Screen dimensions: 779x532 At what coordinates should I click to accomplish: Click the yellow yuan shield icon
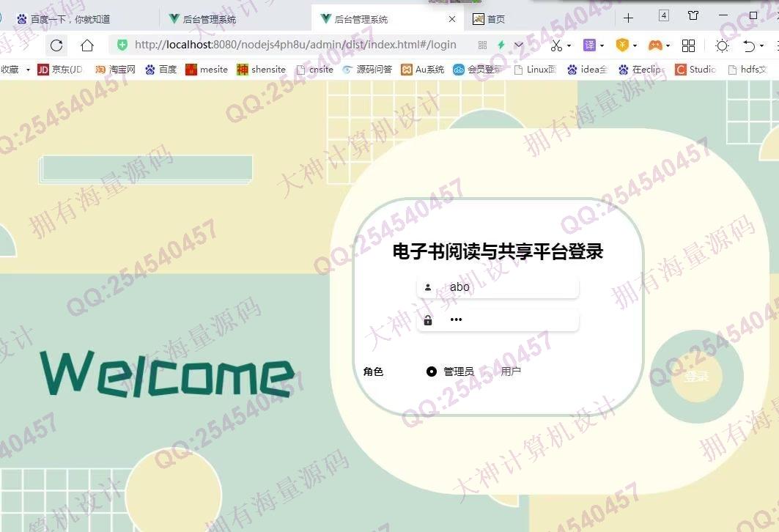[x=622, y=45]
